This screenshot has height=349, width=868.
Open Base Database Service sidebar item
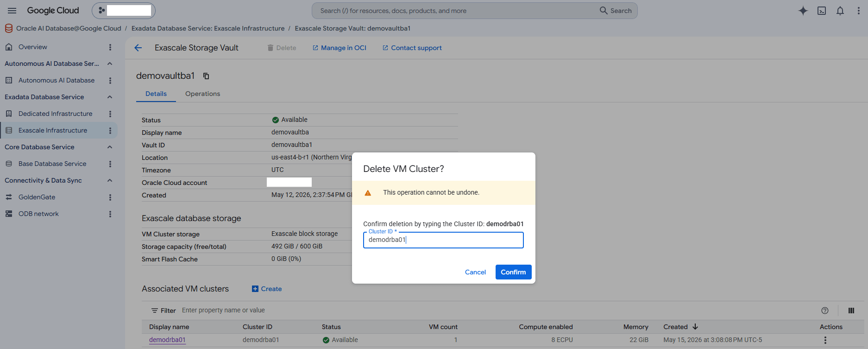(x=52, y=164)
